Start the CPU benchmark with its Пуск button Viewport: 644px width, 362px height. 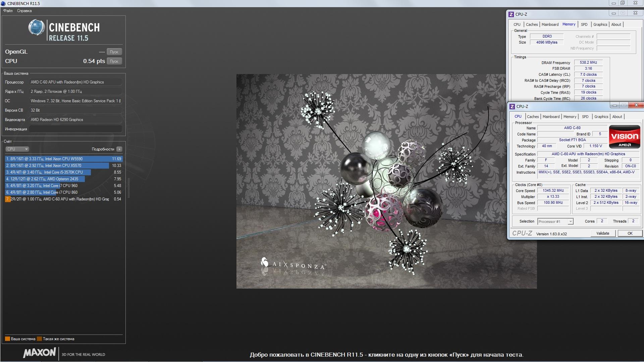(114, 61)
